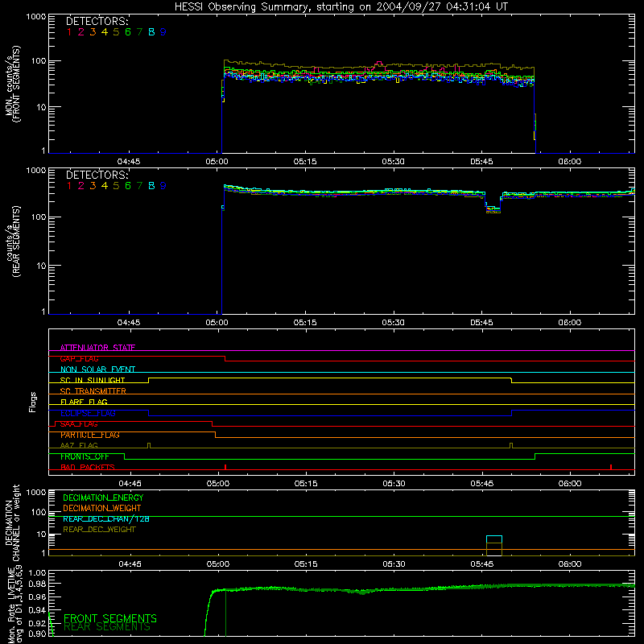Viewport: 644px width, 644px height.
Task: Click the DECIMATION CHANNEL or weight axis title
Action: (x=12, y=522)
